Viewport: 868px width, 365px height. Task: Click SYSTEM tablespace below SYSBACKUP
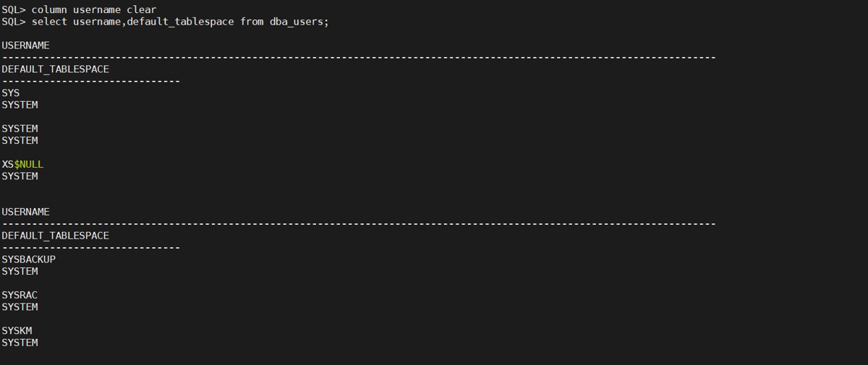pos(20,271)
